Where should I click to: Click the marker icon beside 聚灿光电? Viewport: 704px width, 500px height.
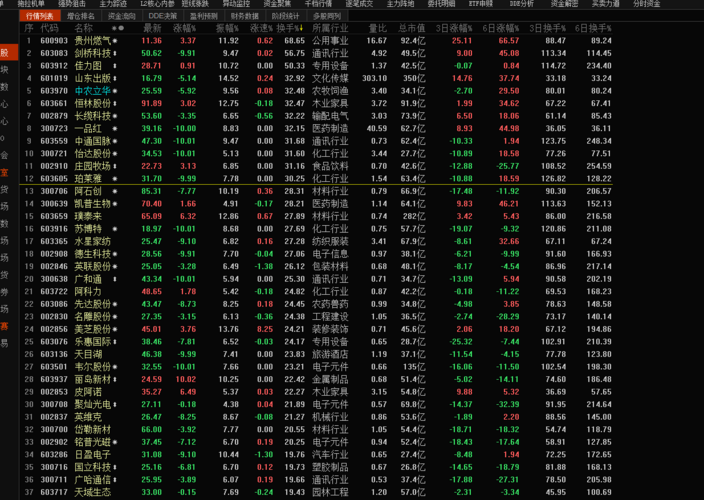coord(115,405)
